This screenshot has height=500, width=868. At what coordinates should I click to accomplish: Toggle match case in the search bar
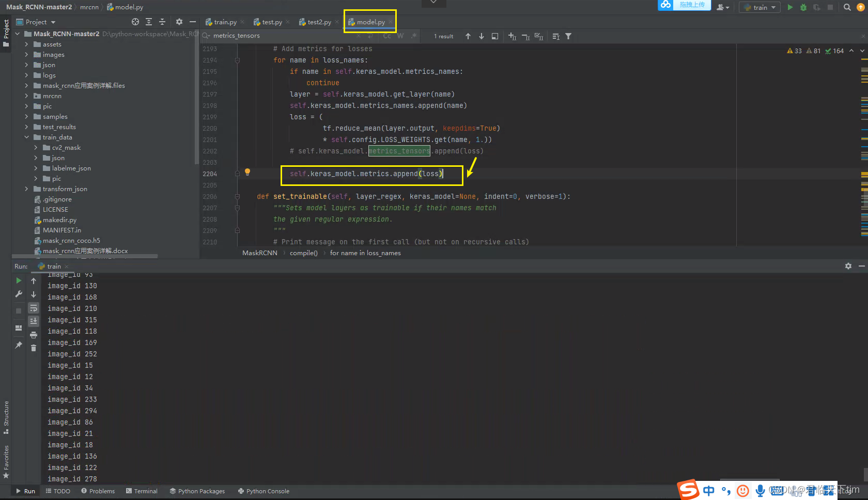tap(387, 36)
